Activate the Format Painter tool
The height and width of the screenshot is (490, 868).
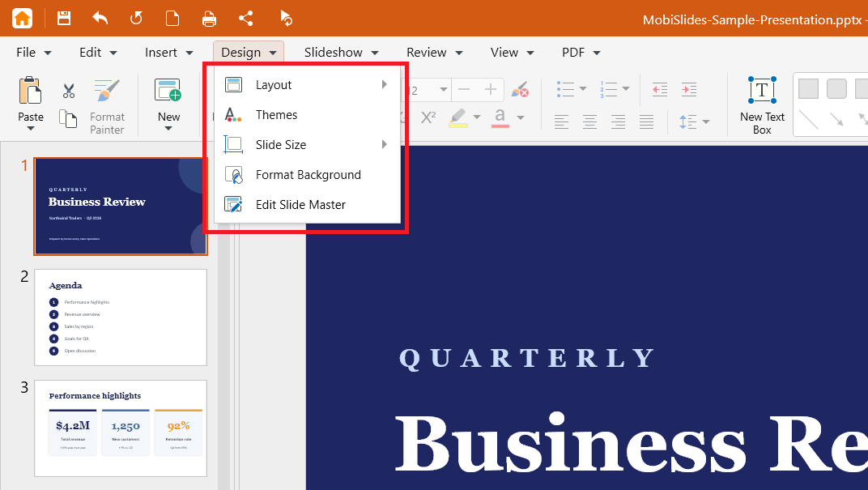(107, 106)
